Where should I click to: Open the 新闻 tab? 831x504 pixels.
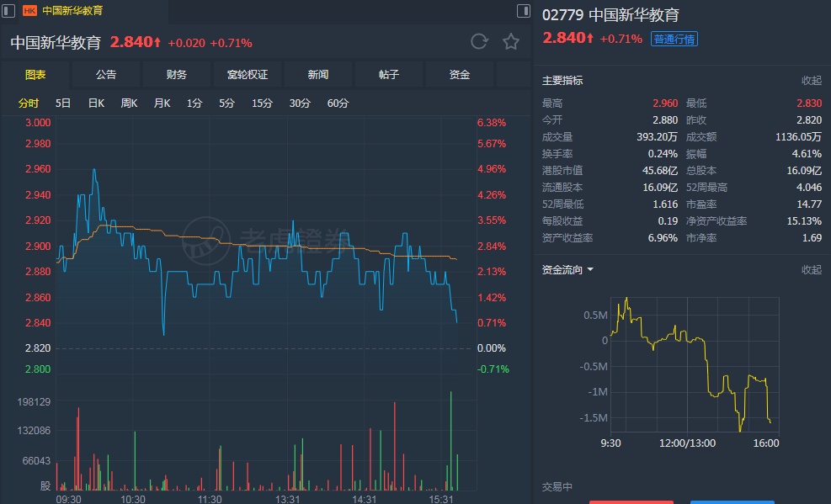click(318, 75)
